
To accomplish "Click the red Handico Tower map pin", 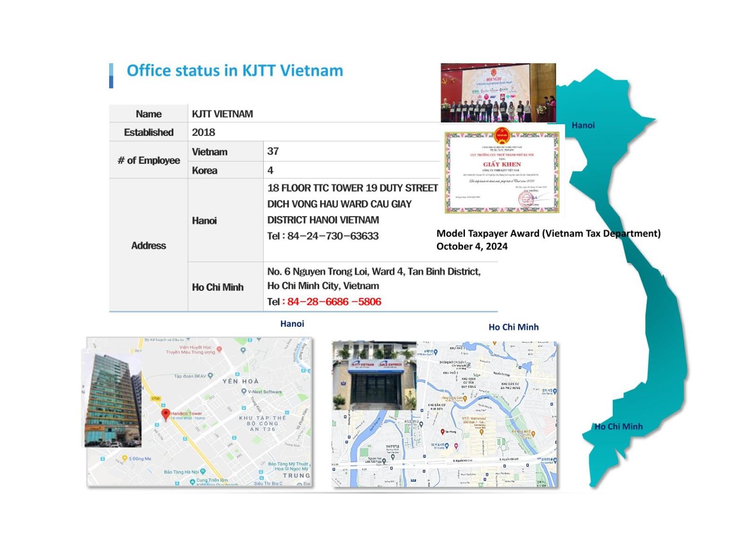I will (165, 415).
